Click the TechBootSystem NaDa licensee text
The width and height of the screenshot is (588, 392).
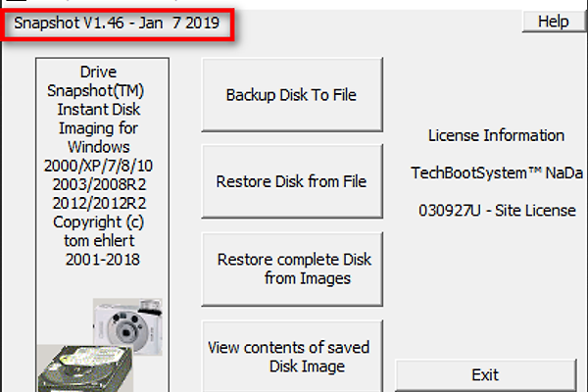(x=496, y=172)
